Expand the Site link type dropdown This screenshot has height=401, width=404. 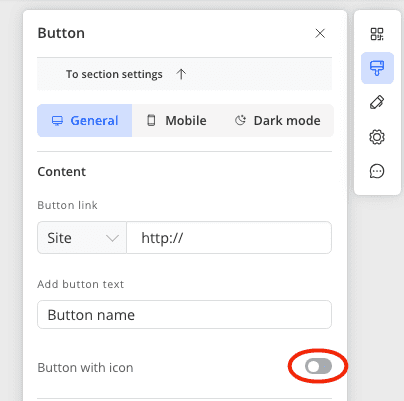click(82, 238)
